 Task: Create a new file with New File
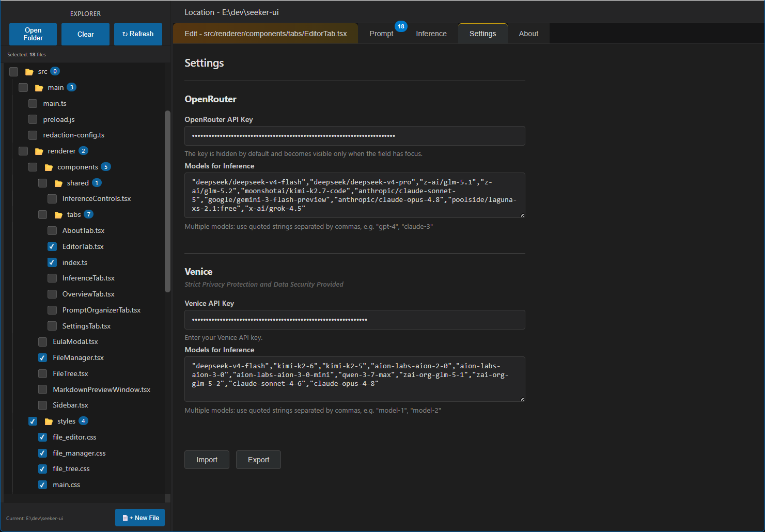pyautogui.click(x=140, y=518)
